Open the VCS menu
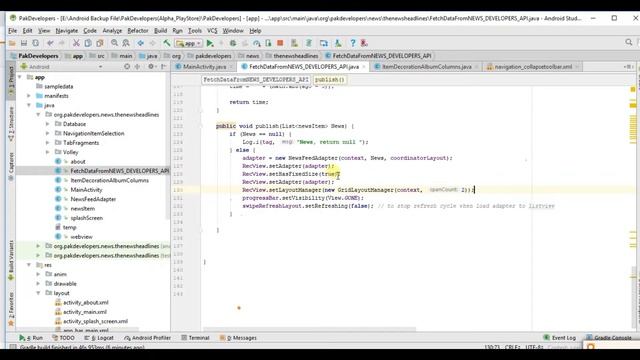This screenshot has height=360, width=640. coord(212,31)
